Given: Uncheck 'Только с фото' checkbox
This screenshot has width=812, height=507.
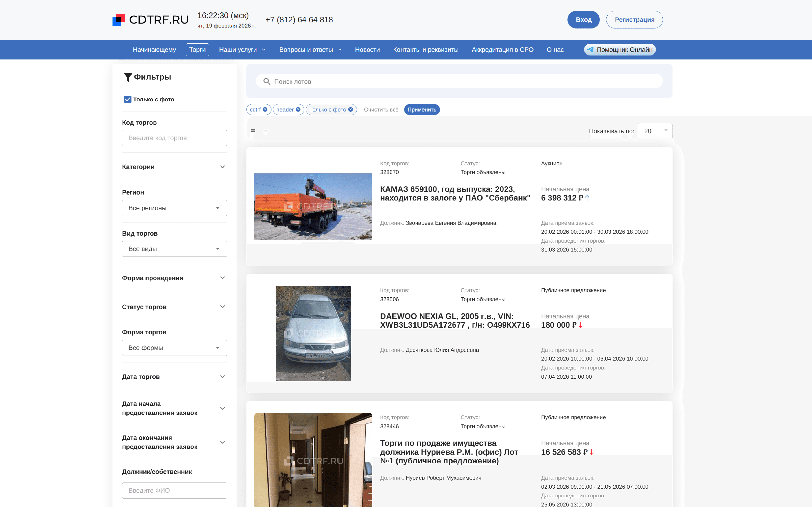Looking at the screenshot, I should coord(128,99).
